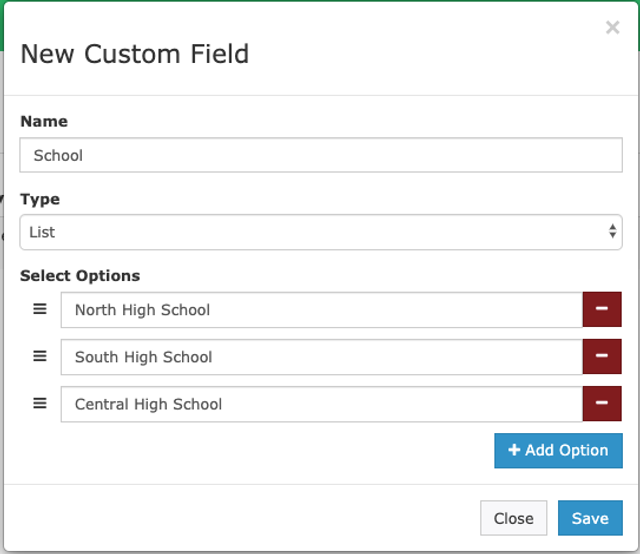The width and height of the screenshot is (640, 554).
Task: Save the new custom field
Action: click(x=589, y=518)
